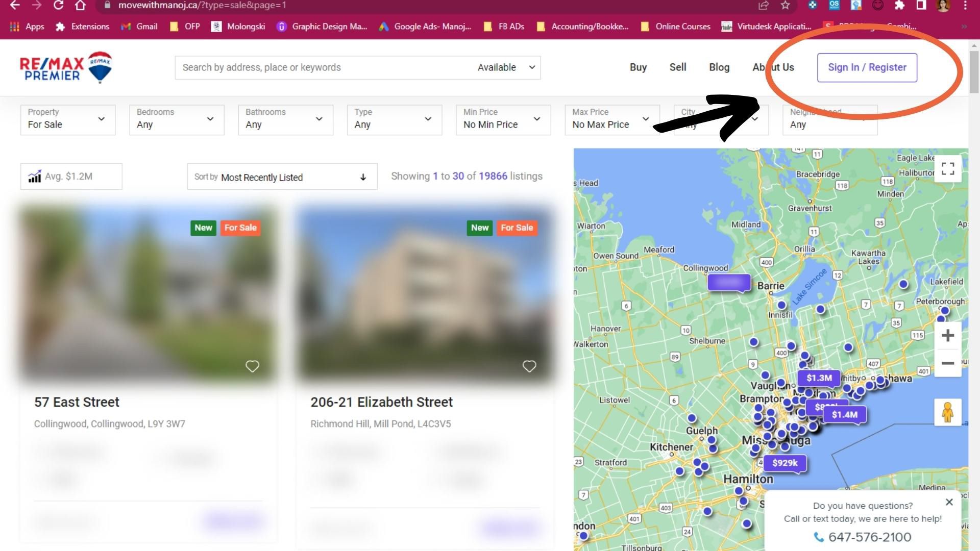Select the Street View pegman icon
This screenshot has width=980, height=551.
tap(948, 412)
